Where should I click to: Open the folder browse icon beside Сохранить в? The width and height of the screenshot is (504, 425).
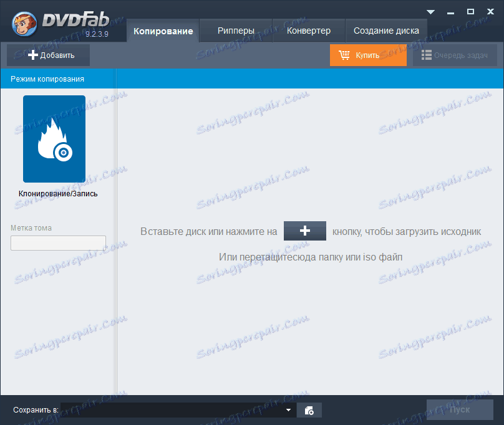[x=309, y=410]
